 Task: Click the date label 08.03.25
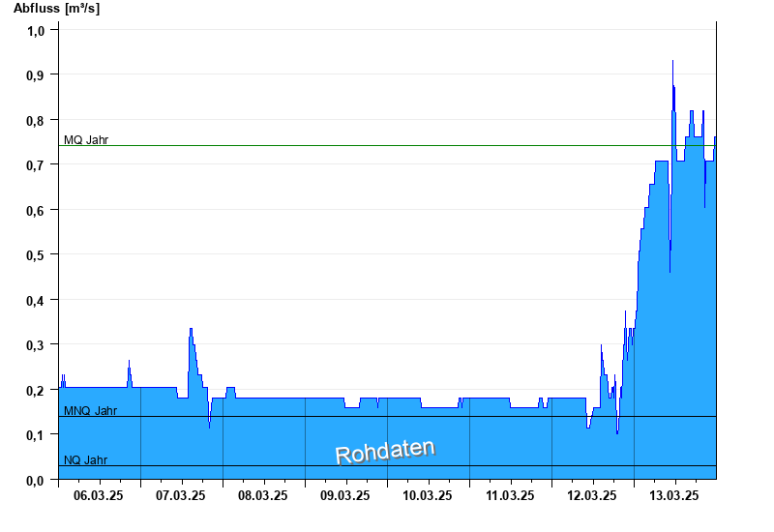(262, 495)
